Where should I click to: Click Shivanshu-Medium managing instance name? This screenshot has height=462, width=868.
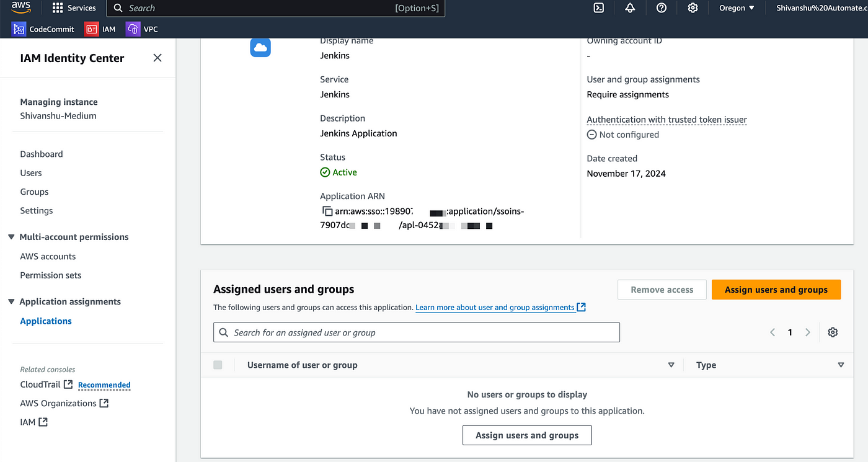click(x=58, y=116)
